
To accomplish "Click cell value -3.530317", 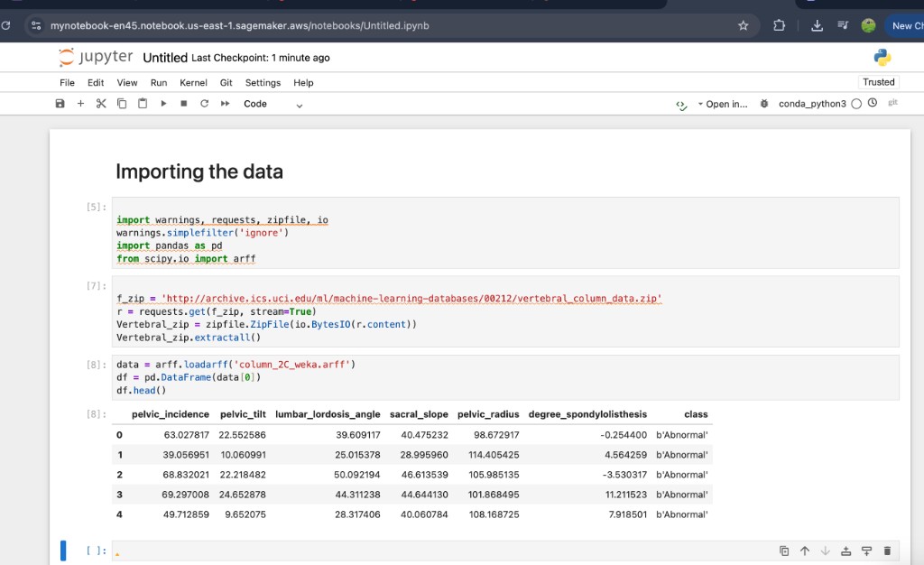I will tap(624, 475).
